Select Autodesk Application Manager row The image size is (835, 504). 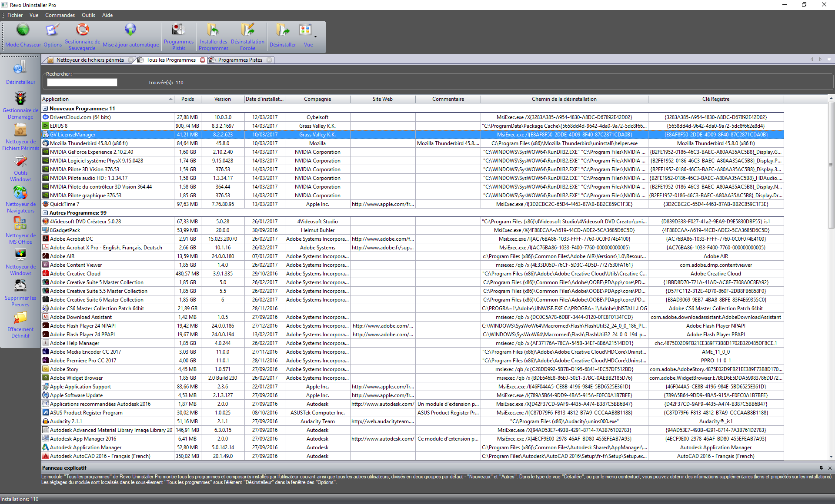point(413,448)
